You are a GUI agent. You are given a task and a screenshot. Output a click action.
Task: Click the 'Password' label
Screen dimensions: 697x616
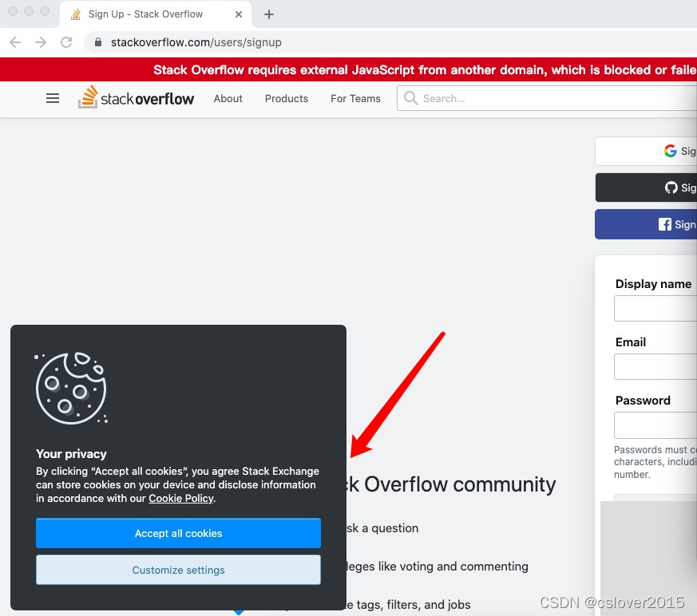coord(643,400)
